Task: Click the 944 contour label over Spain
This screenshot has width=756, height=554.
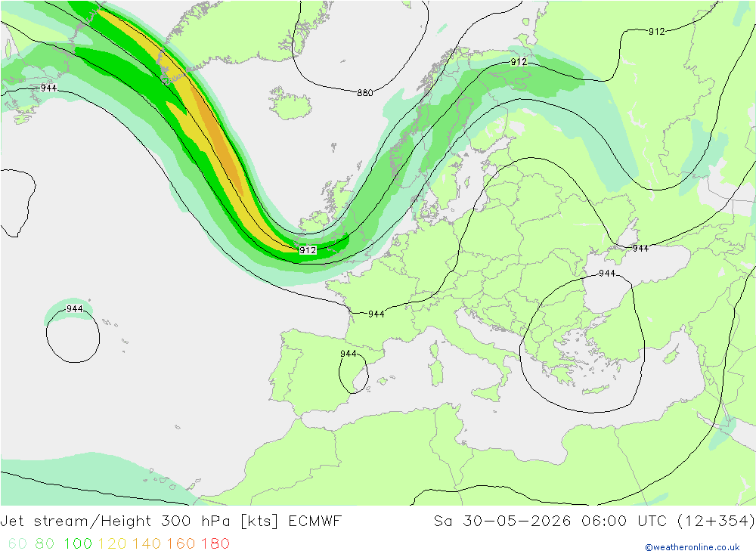Action: (x=348, y=354)
